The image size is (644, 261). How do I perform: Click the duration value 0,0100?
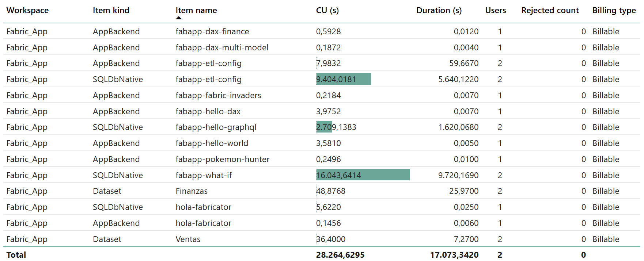(466, 159)
